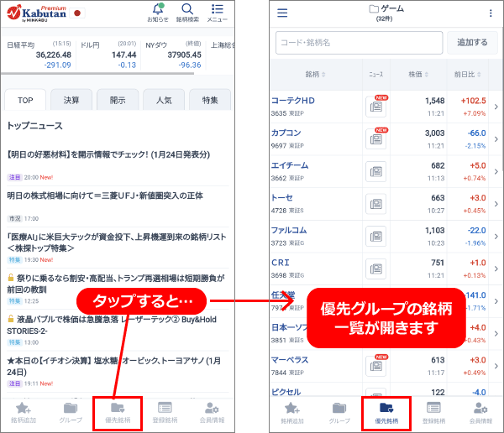
Task: Open the メニュー list icon
Action: (218, 13)
